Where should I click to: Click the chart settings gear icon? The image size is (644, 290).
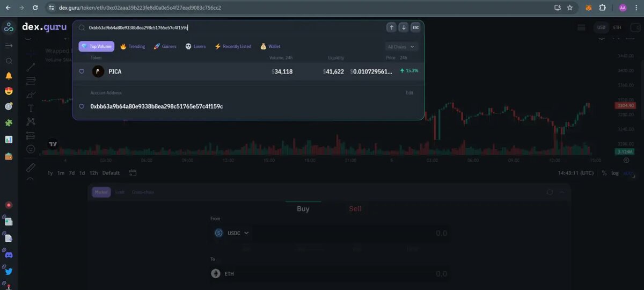(x=626, y=160)
